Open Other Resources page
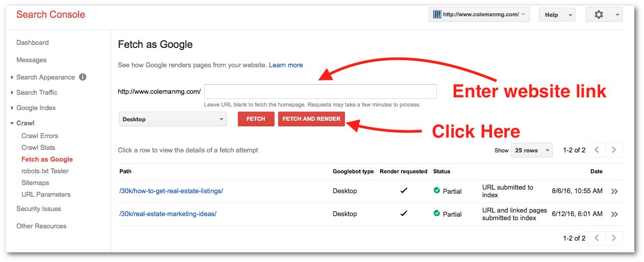This screenshot has width=644, height=262. click(41, 226)
